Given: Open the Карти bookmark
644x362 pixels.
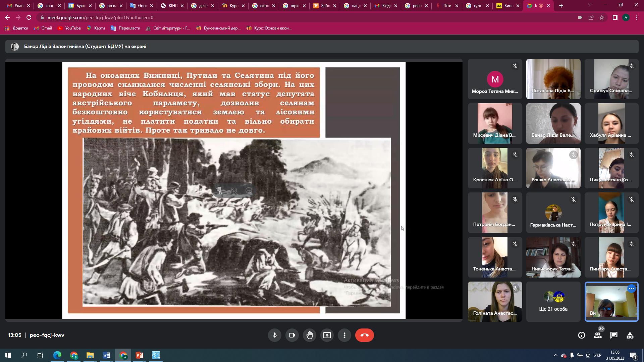Looking at the screenshot, I should (x=96, y=28).
